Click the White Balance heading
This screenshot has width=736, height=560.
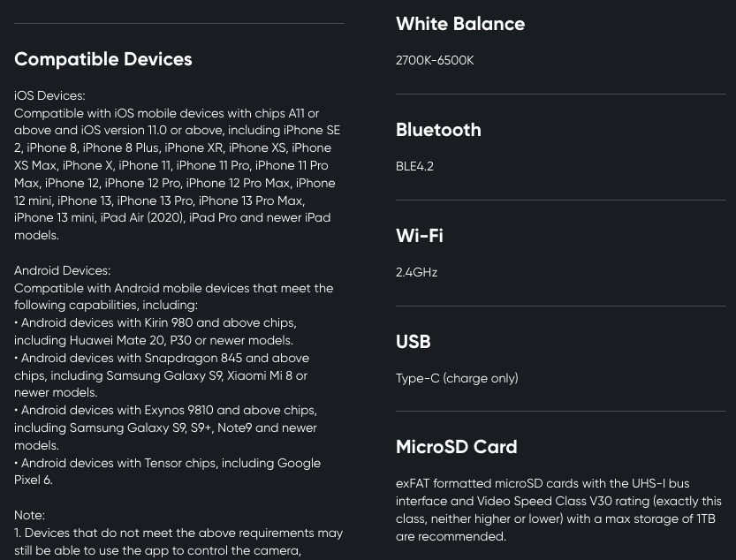(x=460, y=24)
